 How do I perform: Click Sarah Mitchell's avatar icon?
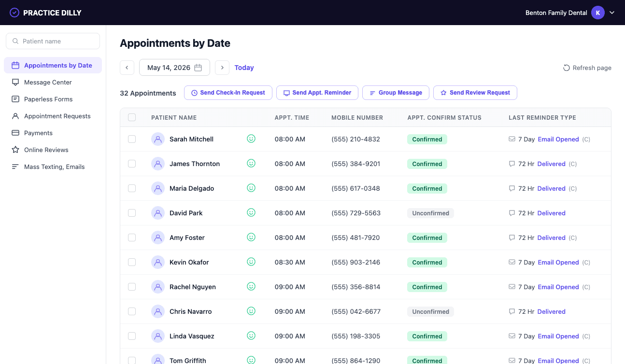[158, 139]
